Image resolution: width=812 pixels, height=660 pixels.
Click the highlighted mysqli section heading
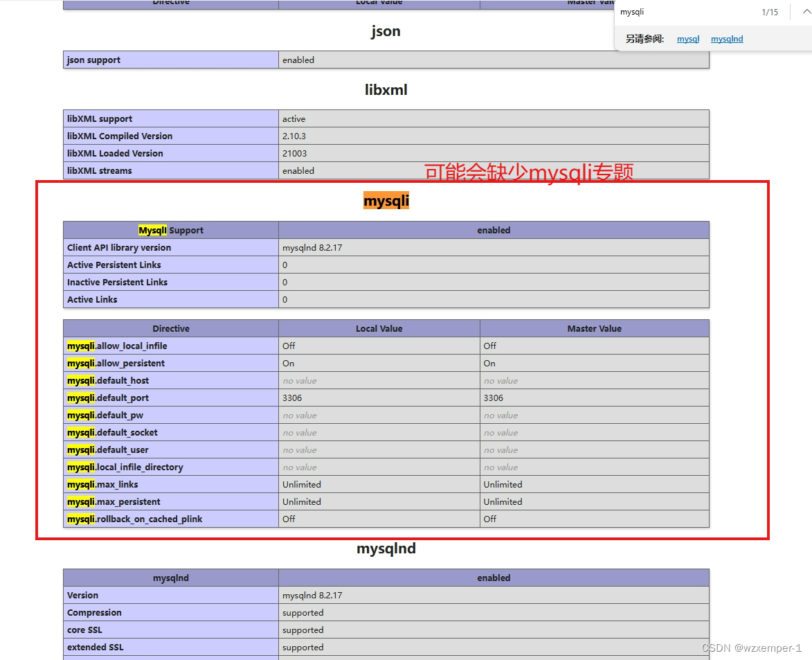pos(386,200)
